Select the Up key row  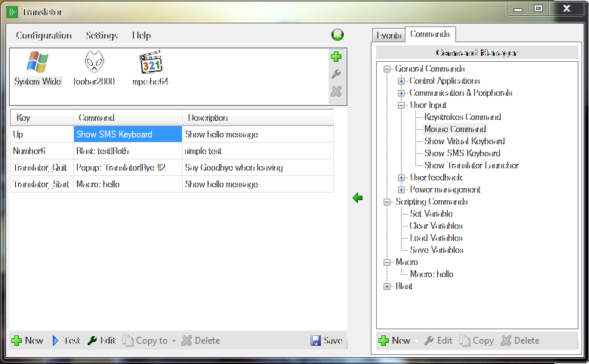171,134
